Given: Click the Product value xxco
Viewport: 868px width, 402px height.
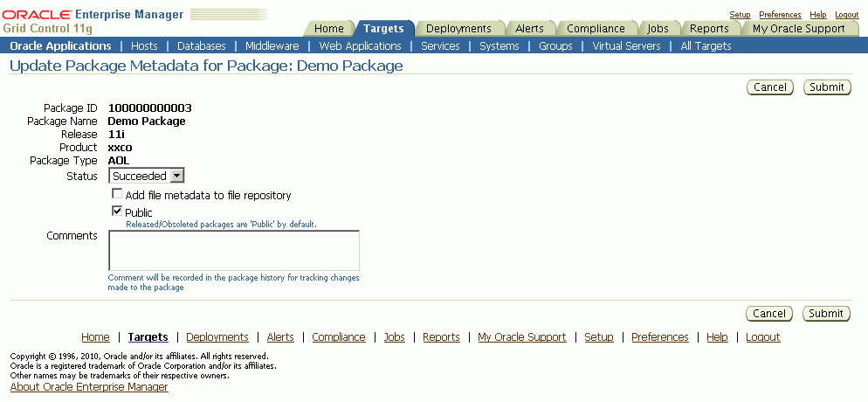Looking at the screenshot, I should click(x=121, y=148).
